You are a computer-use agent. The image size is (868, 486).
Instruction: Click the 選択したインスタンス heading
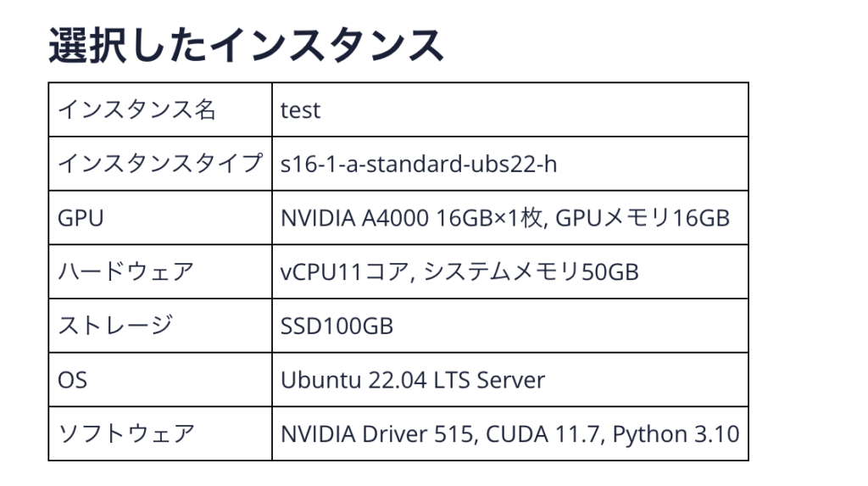point(247,45)
